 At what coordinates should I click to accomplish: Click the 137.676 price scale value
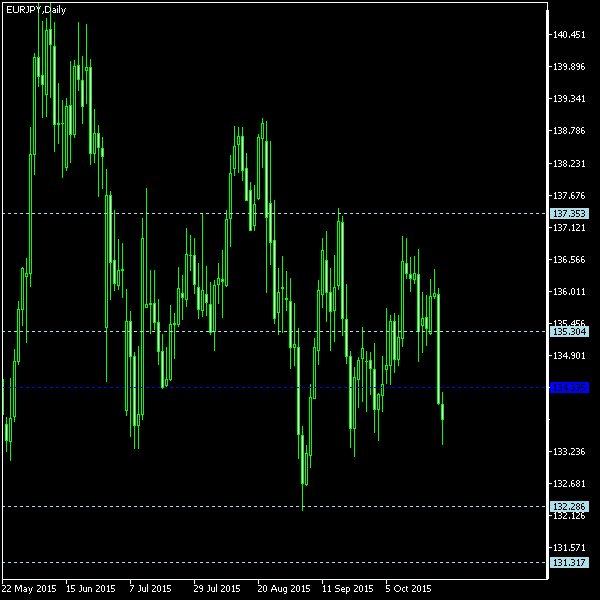pyautogui.click(x=569, y=196)
